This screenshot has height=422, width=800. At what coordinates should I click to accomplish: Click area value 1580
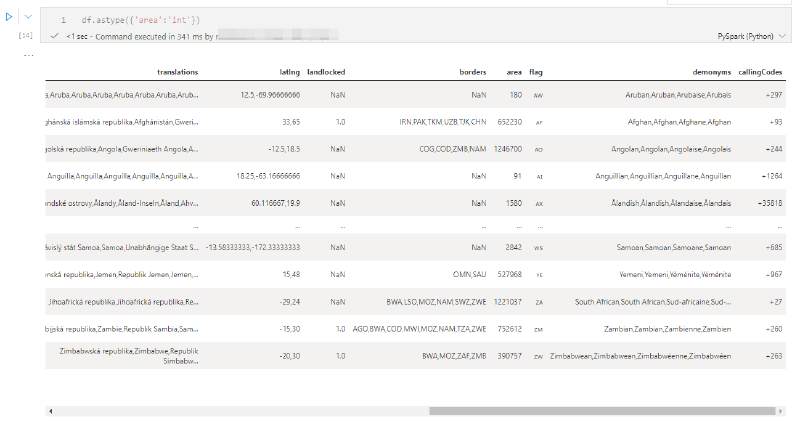pyautogui.click(x=513, y=203)
